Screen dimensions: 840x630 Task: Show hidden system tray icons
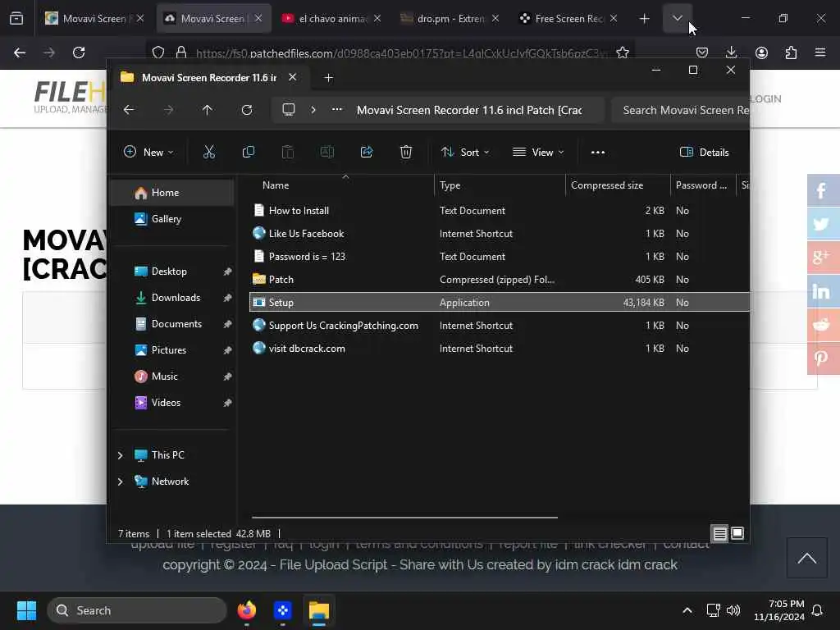[687, 610]
